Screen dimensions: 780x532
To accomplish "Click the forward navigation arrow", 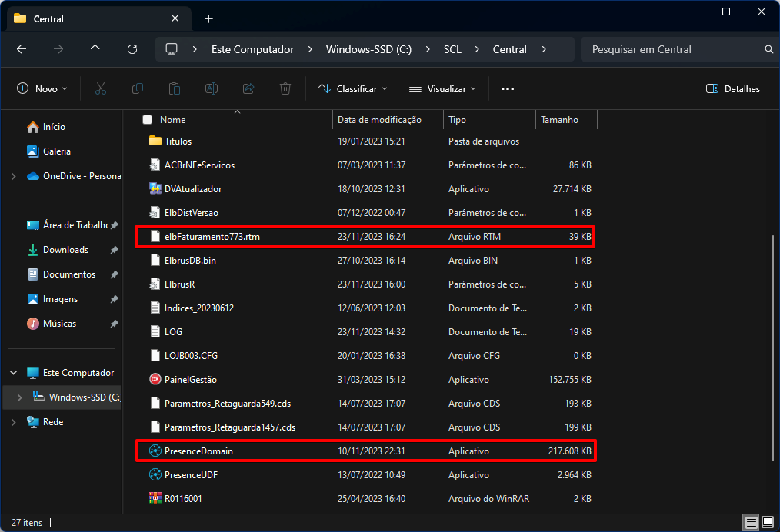I will tap(58, 49).
